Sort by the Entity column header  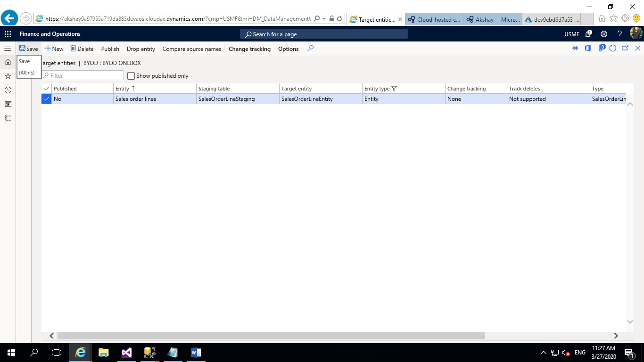coord(155,89)
